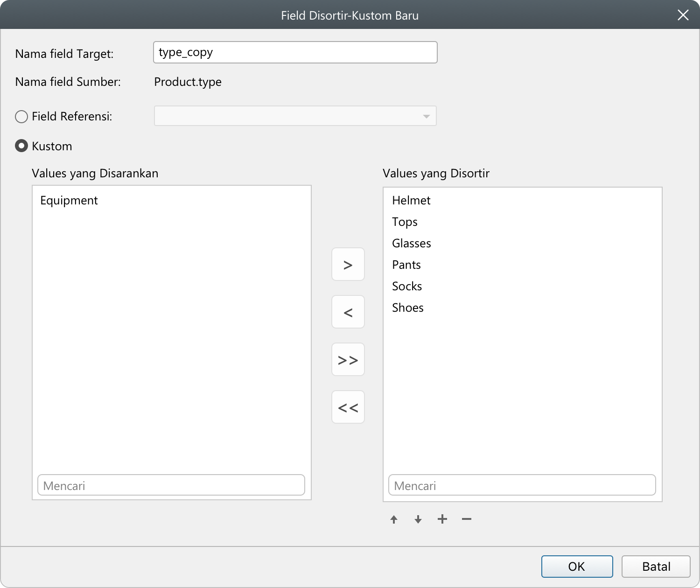Open the Field Referensi dropdown
Screen dimensions: 700x588
coord(295,116)
